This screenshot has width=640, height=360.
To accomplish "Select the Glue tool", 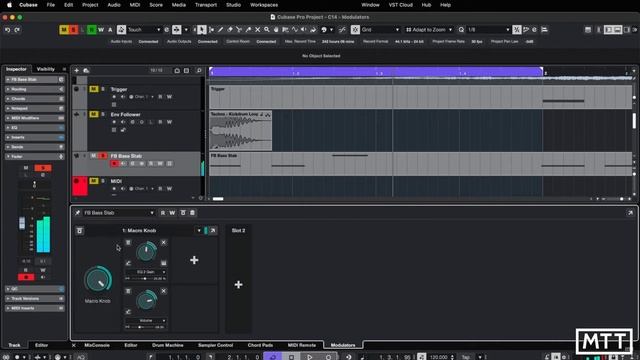I will coord(248,30).
